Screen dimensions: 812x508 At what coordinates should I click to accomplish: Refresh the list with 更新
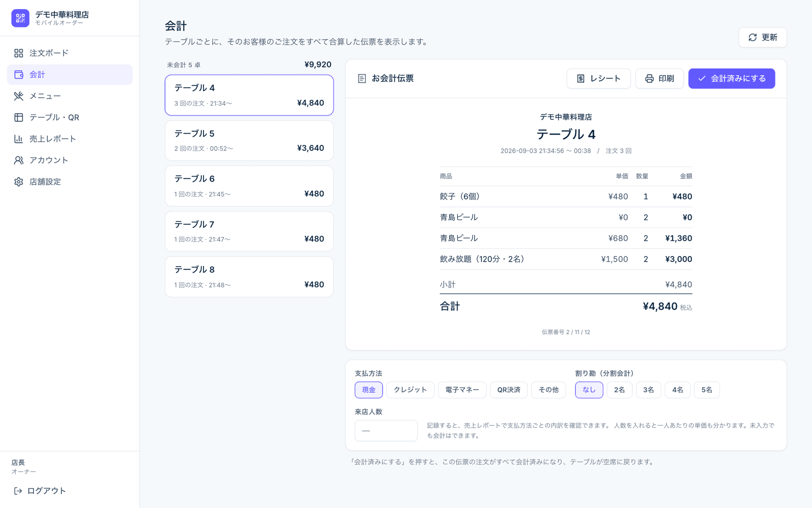coord(762,38)
